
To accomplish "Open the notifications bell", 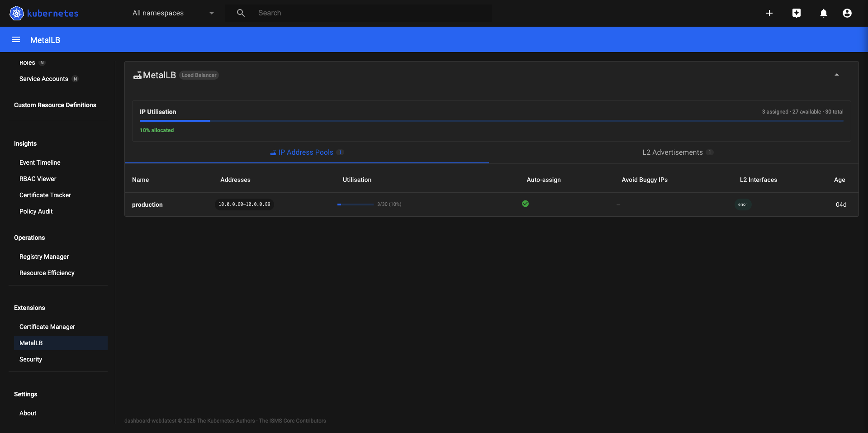I will pyautogui.click(x=824, y=13).
